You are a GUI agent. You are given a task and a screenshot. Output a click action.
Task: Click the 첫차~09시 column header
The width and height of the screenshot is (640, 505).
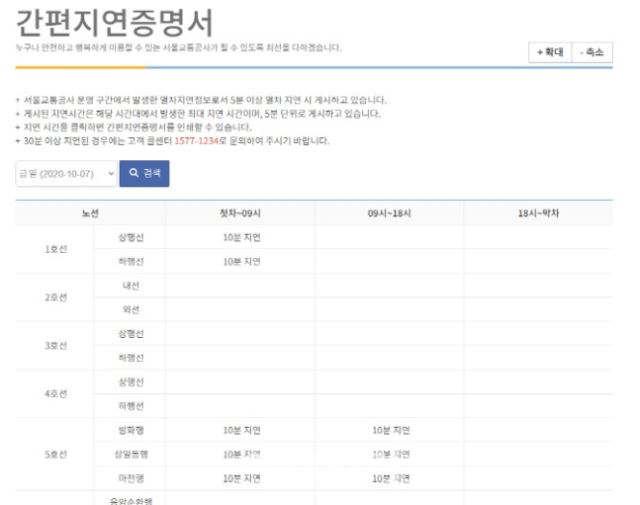click(x=240, y=214)
